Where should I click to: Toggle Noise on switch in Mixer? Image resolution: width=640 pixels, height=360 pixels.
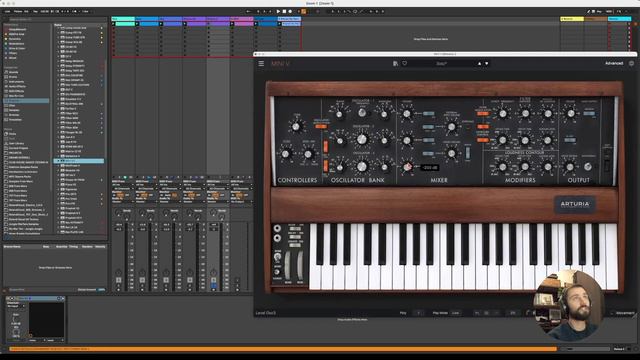click(x=428, y=153)
